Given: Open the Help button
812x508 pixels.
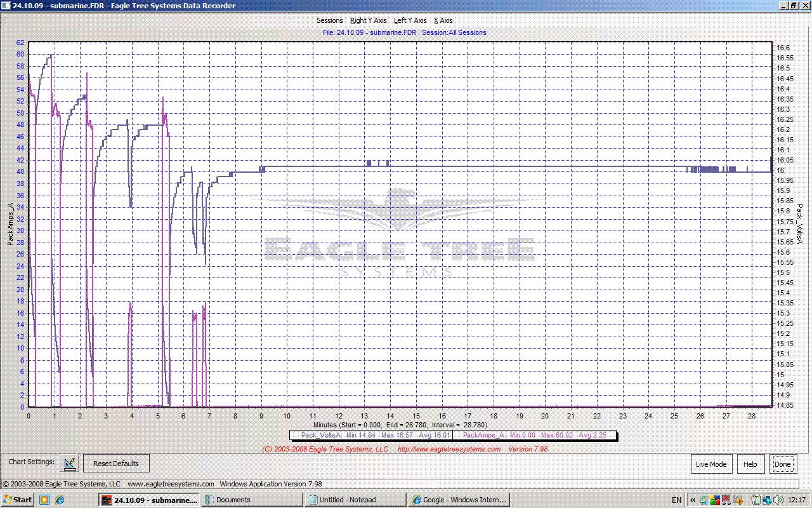Looking at the screenshot, I should (750, 464).
